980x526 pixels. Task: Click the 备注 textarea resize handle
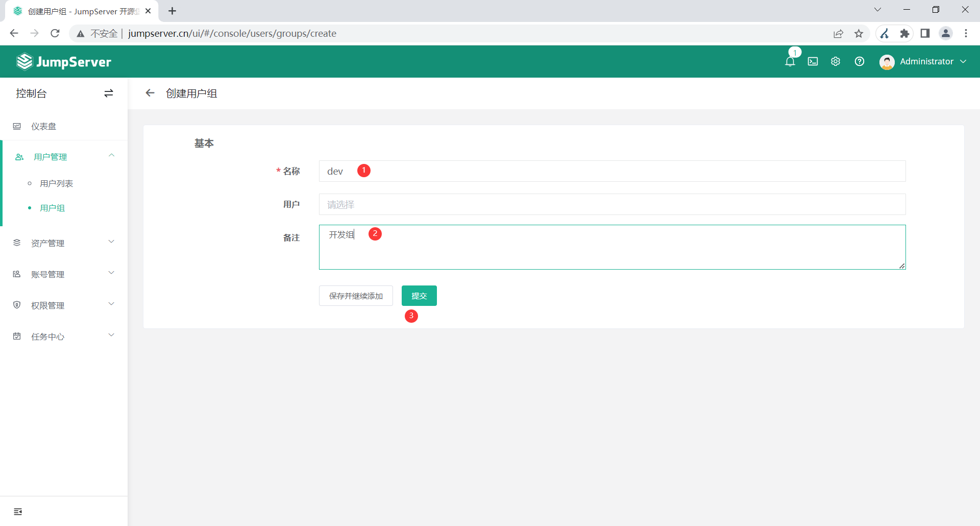pos(902,266)
